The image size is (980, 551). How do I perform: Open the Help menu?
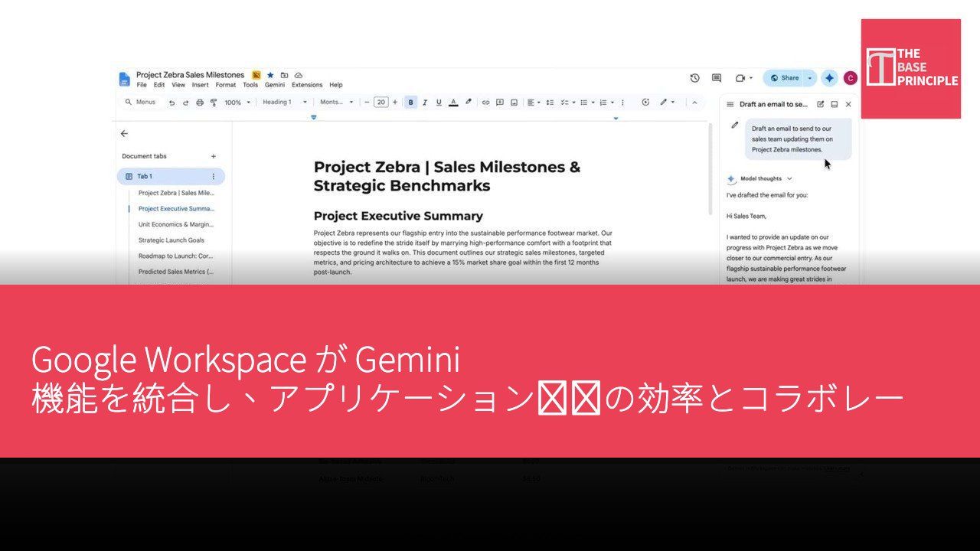(x=336, y=85)
